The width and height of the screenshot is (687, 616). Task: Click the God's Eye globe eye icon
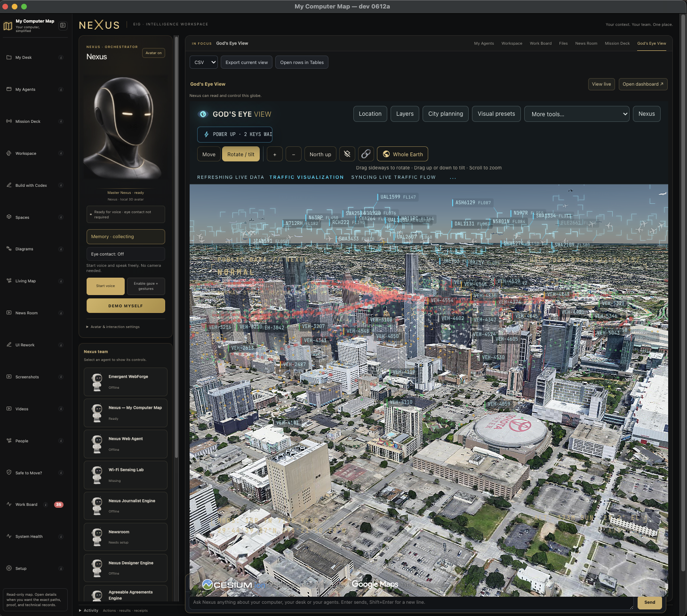point(203,114)
